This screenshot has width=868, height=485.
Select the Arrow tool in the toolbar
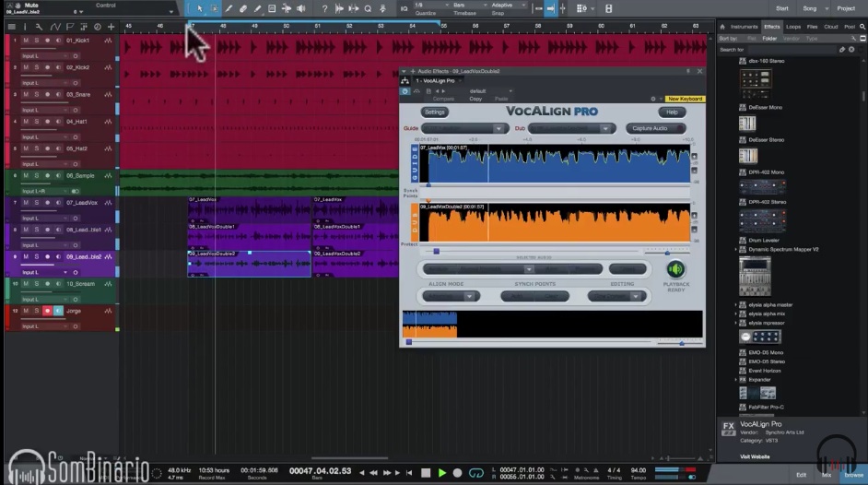coord(200,8)
